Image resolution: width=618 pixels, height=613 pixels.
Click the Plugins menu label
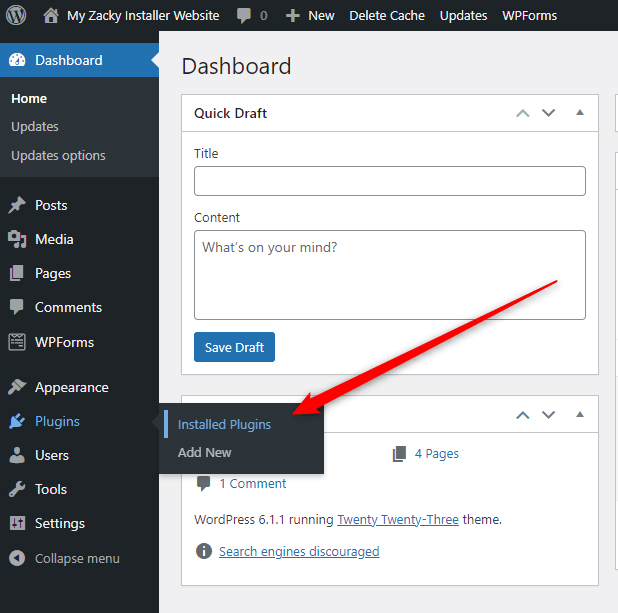pyautogui.click(x=57, y=421)
